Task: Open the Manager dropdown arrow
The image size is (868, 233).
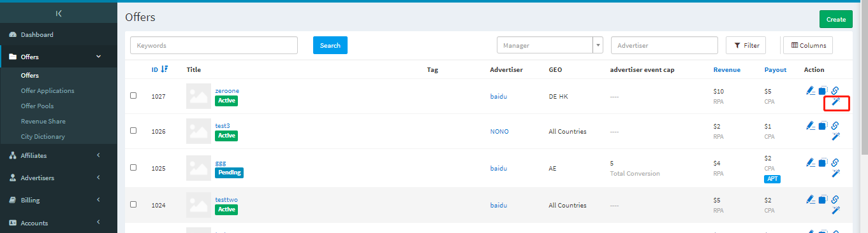Action: [598, 45]
